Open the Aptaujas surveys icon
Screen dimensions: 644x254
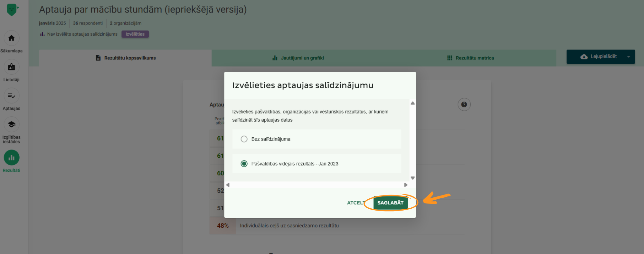(x=12, y=96)
